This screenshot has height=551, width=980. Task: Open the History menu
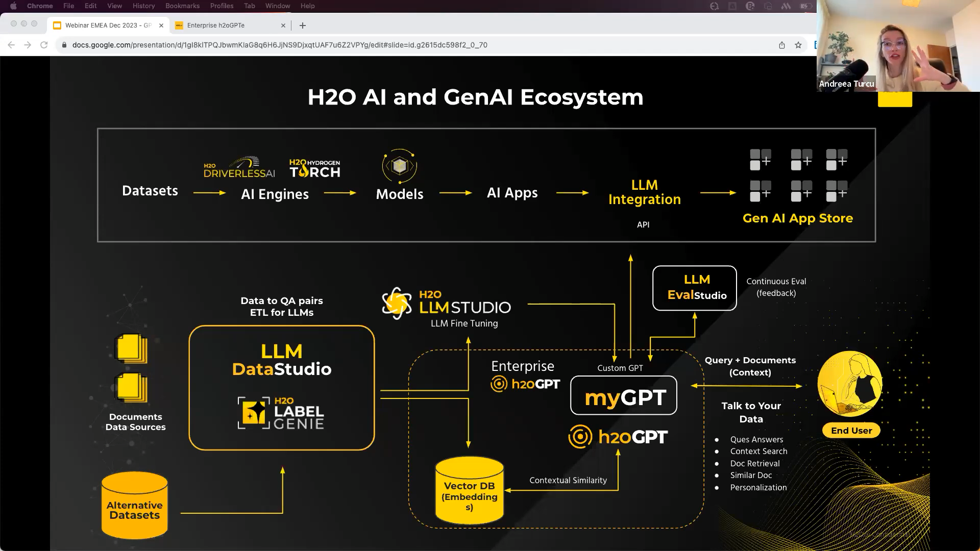click(143, 6)
